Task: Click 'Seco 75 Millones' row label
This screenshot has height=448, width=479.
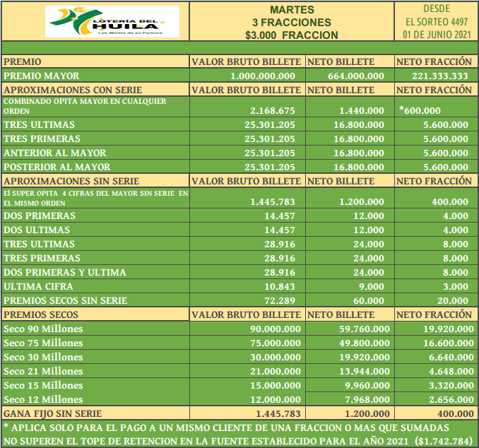Action: point(43,343)
